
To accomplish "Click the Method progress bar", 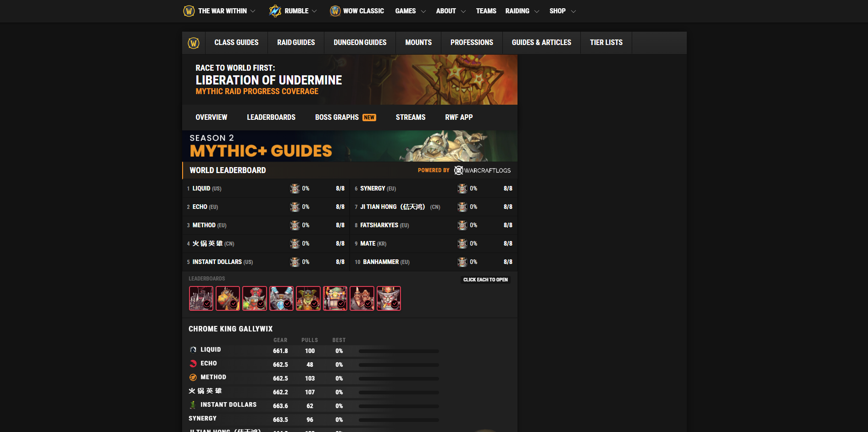I will pos(399,379).
